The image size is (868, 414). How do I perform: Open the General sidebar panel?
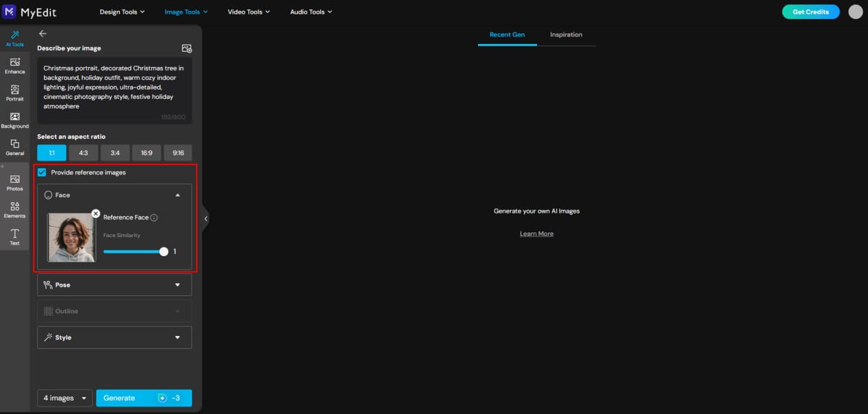tap(15, 148)
